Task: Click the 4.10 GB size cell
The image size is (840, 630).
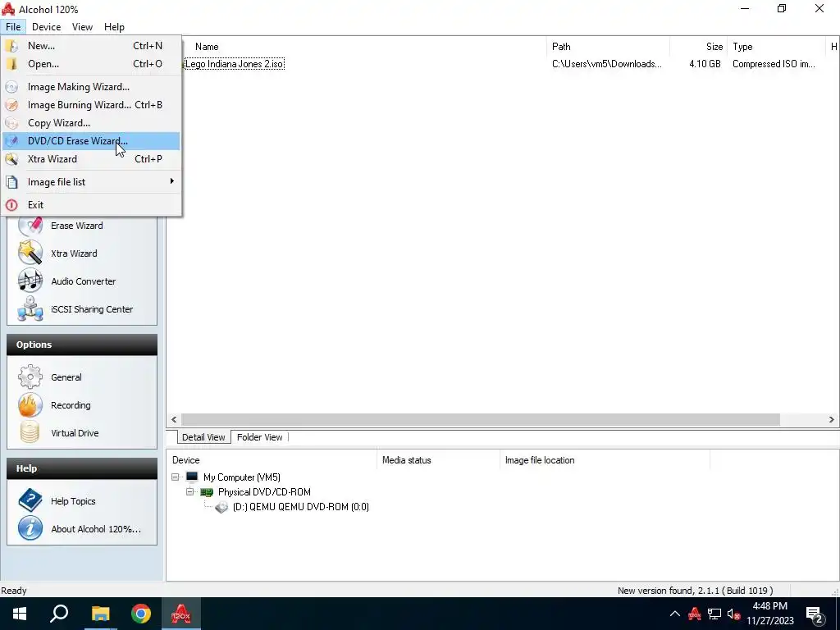Action: coord(705,64)
